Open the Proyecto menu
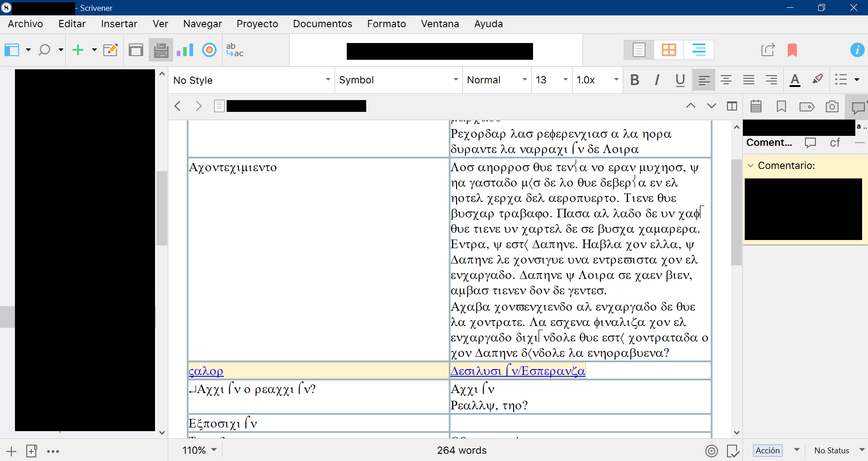This screenshot has height=461, width=868. (257, 24)
